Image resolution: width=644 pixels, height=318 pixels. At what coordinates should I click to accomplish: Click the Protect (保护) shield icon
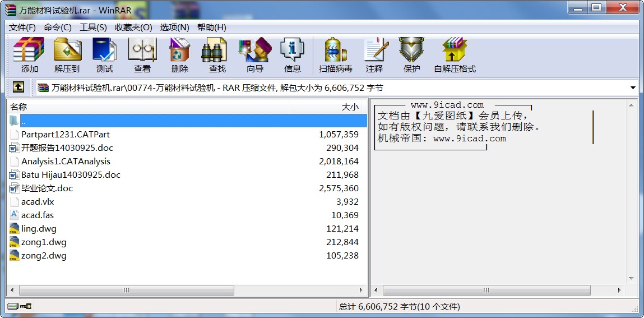point(411,50)
